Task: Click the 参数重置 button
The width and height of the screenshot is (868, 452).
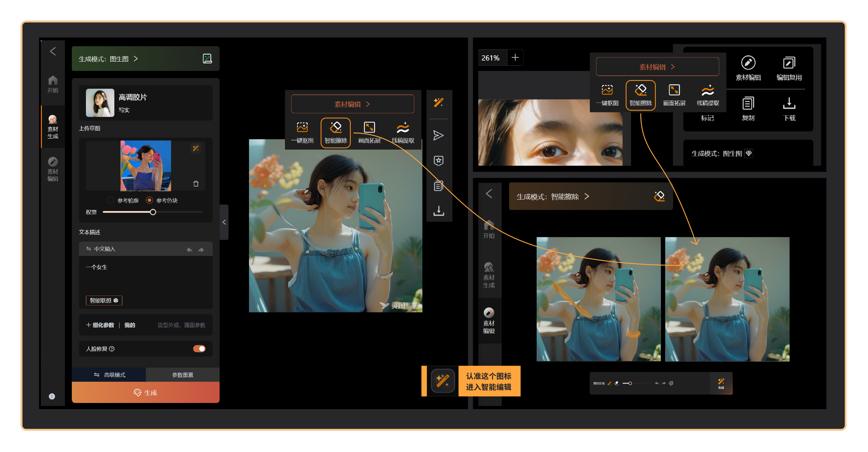Action: [x=183, y=375]
